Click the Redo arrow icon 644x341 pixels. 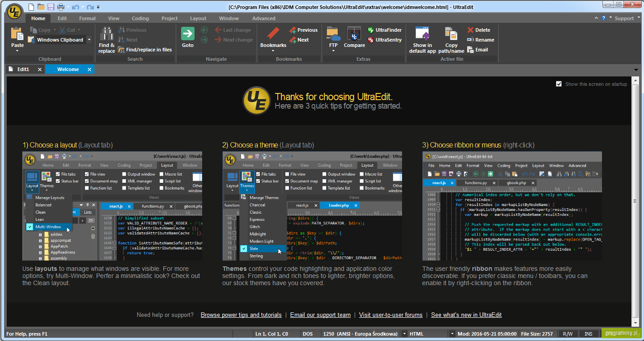[90, 7]
